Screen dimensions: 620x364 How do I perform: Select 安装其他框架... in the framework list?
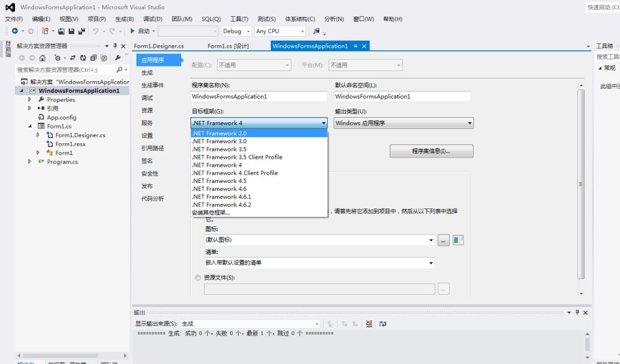(x=211, y=213)
